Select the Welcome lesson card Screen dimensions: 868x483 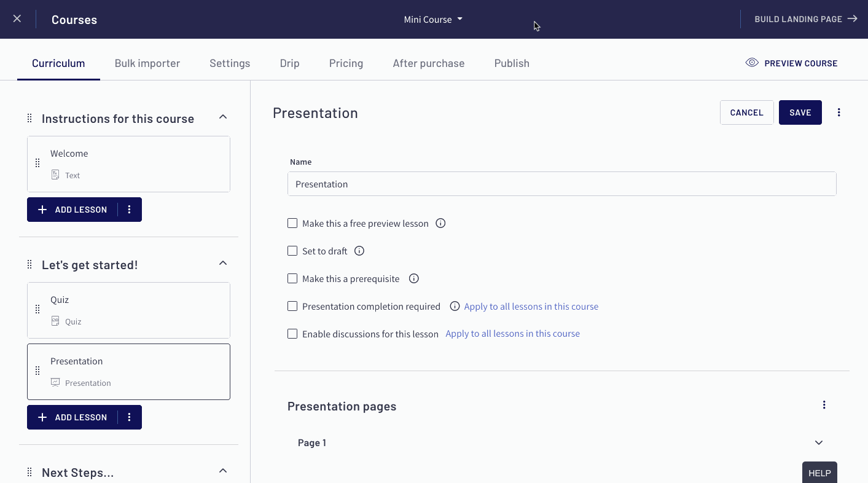pyautogui.click(x=128, y=164)
